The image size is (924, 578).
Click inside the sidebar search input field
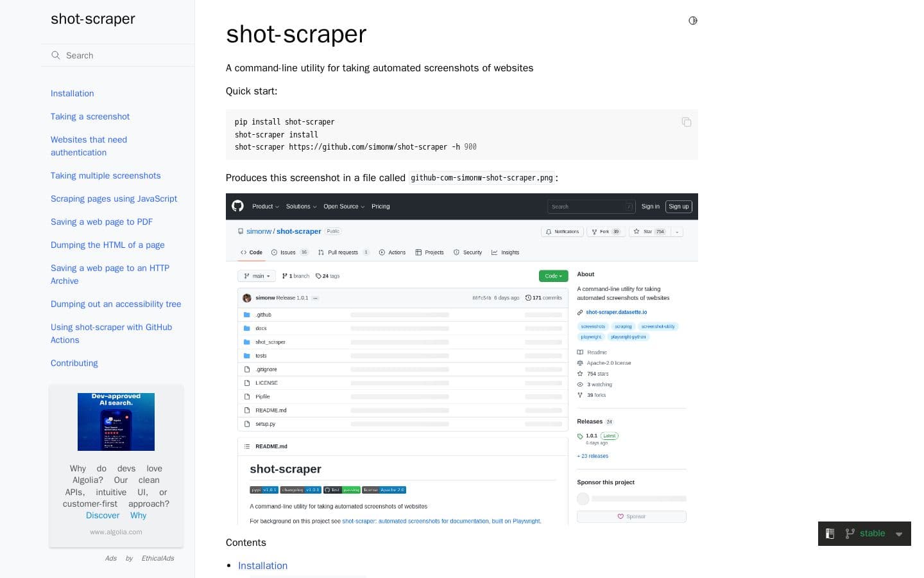[116, 55]
